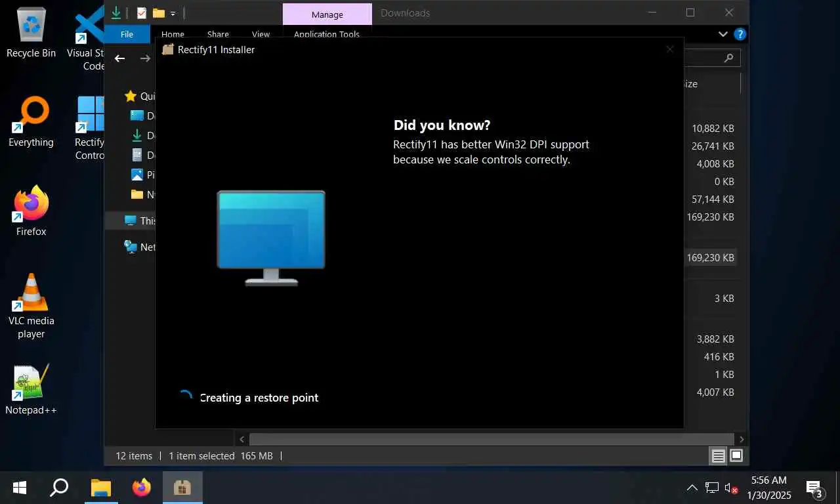Click Explorer forward arrow button
Screen dimensions: 840x504
[145, 58]
